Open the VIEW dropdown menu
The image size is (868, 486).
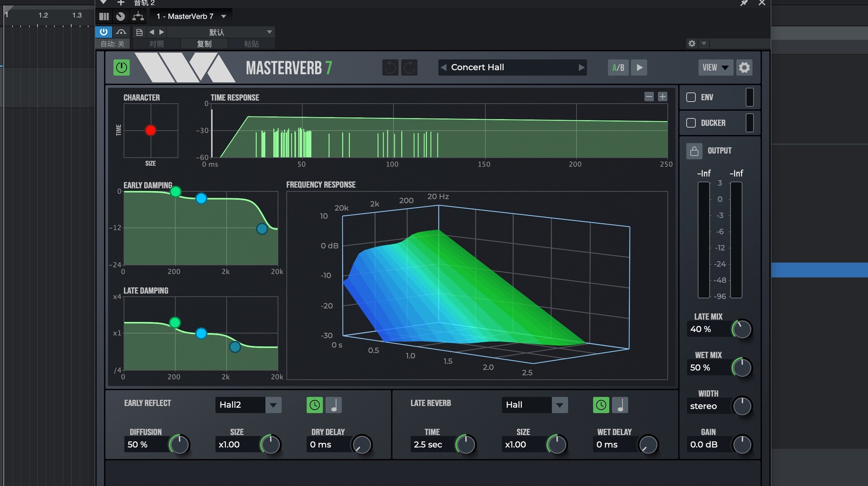click(x=715, y=68)
